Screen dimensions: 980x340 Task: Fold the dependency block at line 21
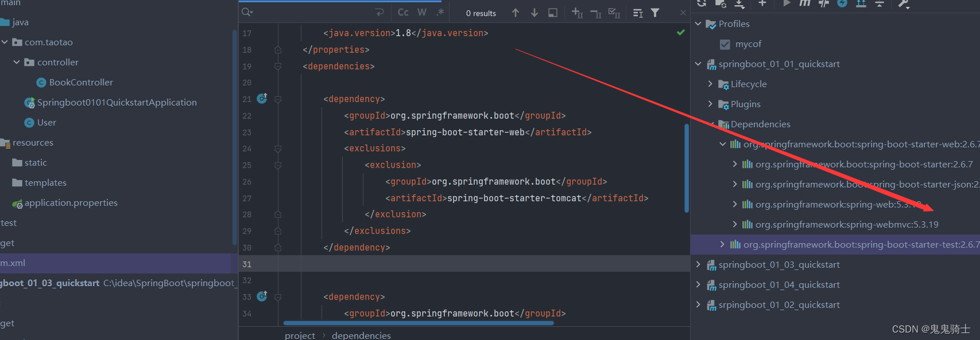[278, 99]
